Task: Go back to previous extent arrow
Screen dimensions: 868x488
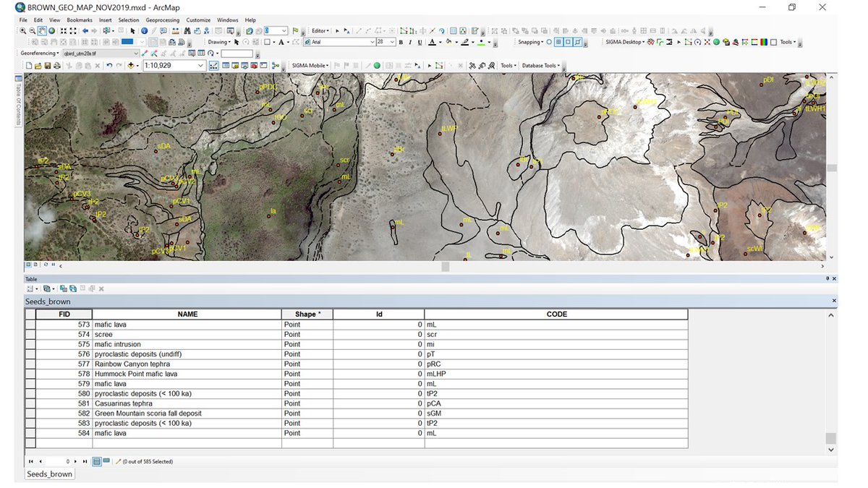Action: (85, 31)
